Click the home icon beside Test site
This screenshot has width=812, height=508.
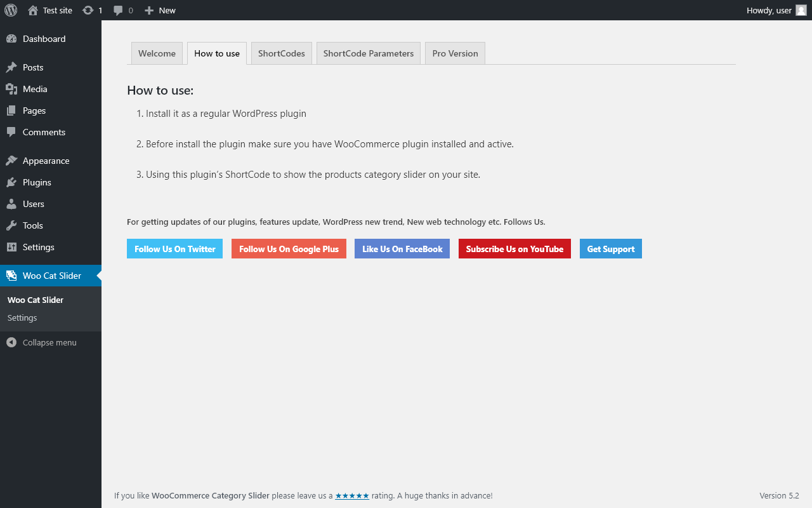click(x=33, y=10)
